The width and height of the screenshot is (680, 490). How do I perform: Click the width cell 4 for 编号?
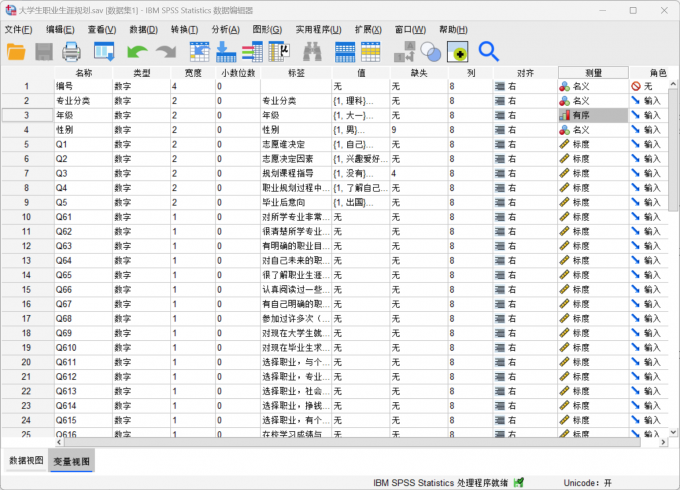click(193, 86)
